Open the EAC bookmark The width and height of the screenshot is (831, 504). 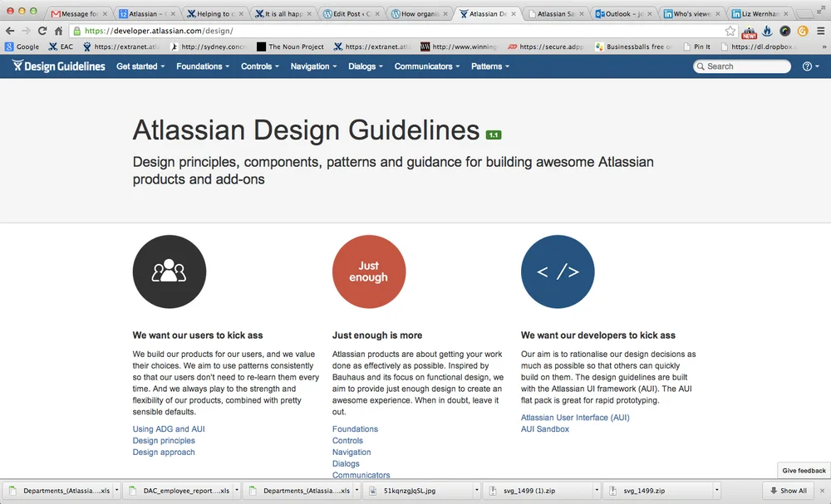tap(61, 46)
